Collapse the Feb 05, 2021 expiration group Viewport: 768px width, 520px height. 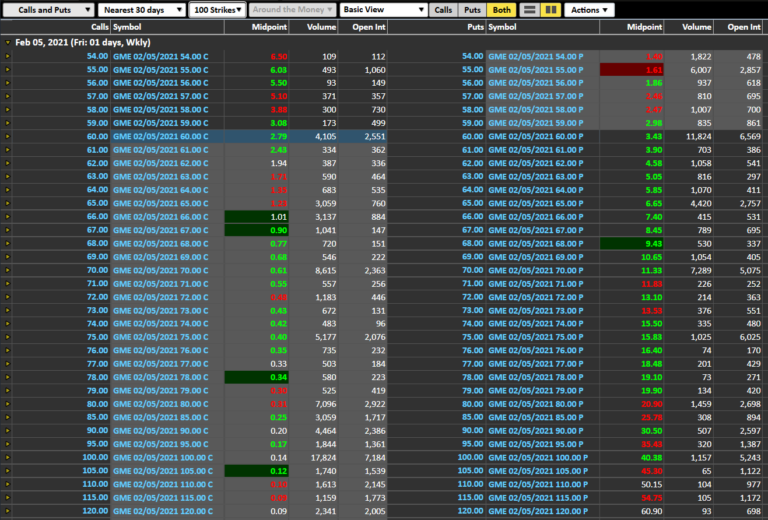tap(8, 43)
